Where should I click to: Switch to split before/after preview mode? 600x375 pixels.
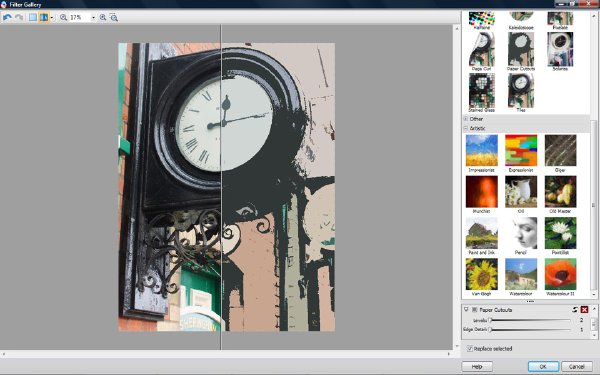point(44,17)
